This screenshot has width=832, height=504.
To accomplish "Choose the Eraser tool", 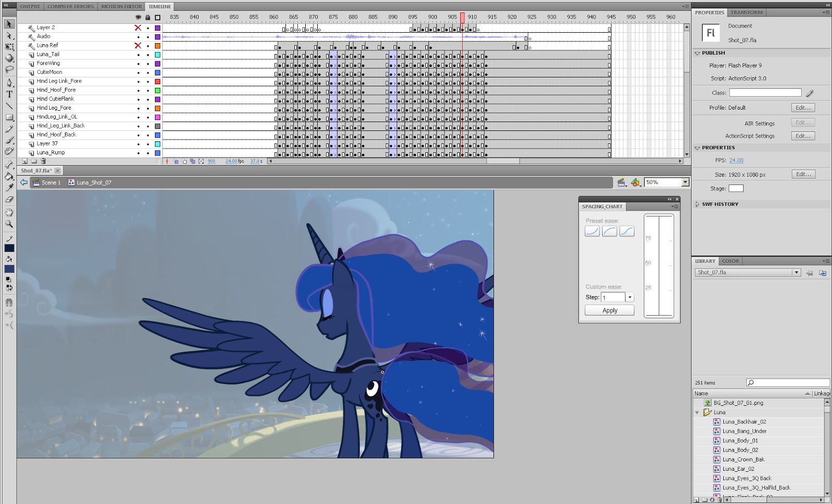I will pyautogui.click(x=9, y=200).
